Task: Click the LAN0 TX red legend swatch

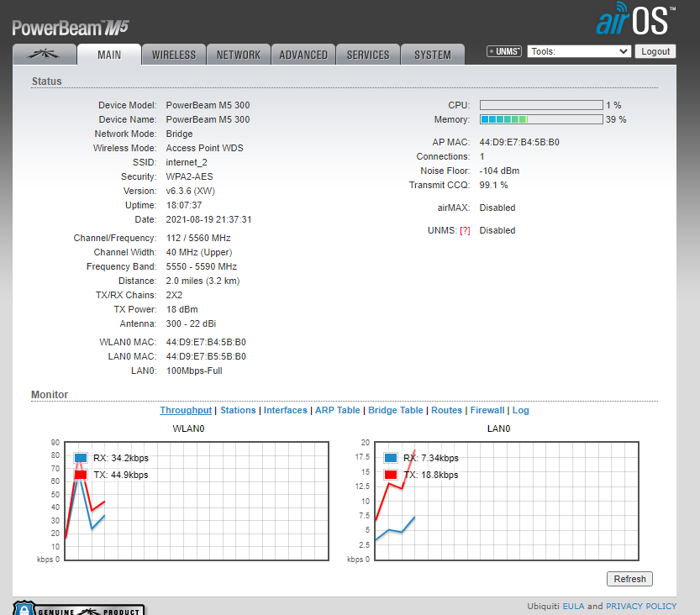Action: pos(391,475)
